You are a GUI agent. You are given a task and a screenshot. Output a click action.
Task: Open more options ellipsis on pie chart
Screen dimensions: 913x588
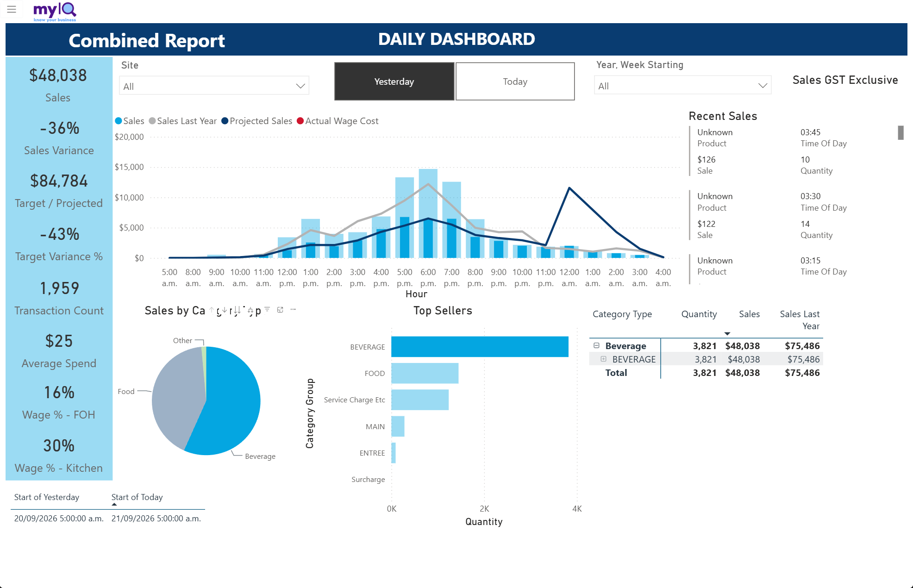(x=293, y=309)
